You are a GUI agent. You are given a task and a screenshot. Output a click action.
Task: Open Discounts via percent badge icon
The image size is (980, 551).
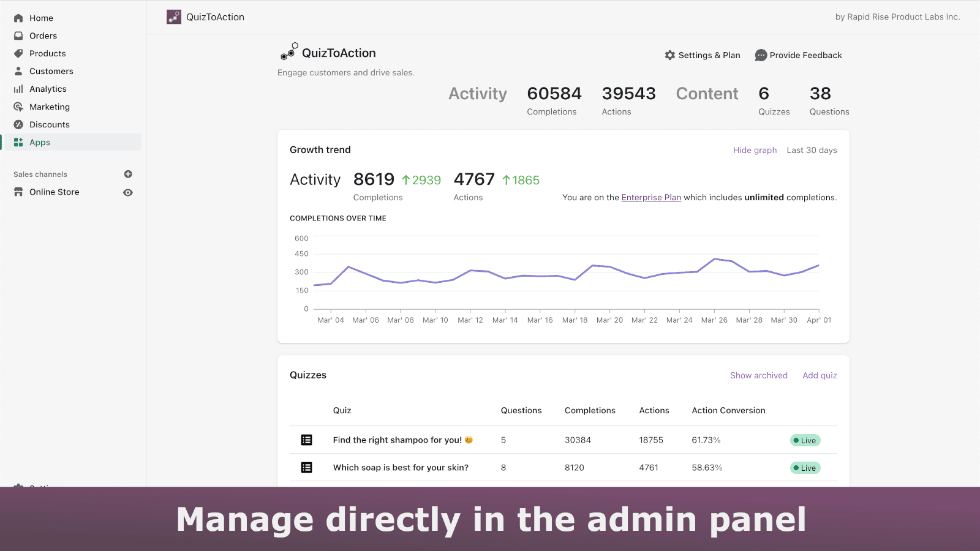pos(18,125)
